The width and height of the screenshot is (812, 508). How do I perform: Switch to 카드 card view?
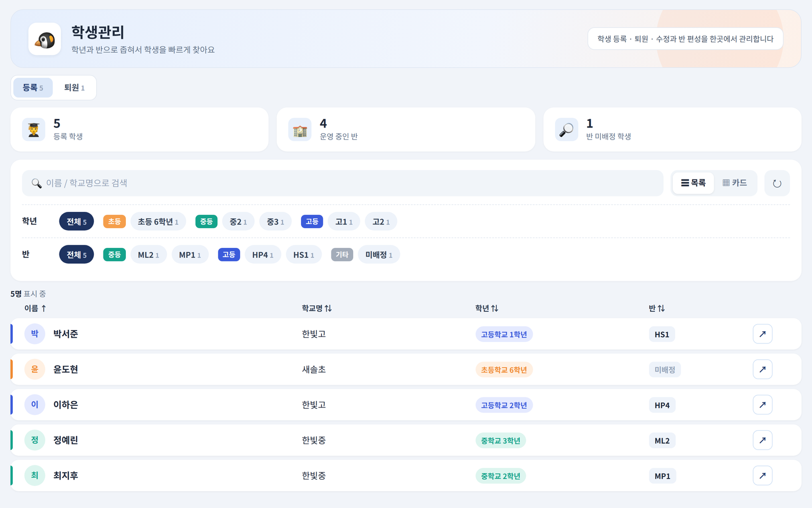[x=734, y=183]
